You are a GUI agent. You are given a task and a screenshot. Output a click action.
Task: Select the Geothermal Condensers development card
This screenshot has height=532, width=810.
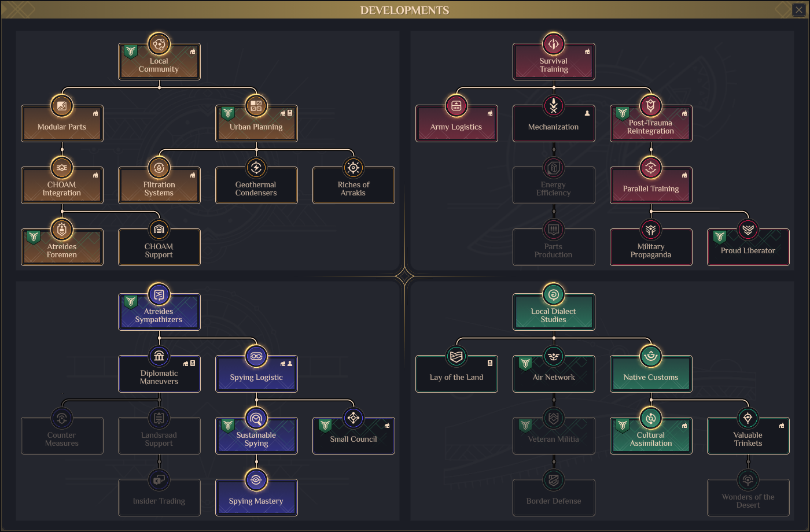(x=256, y=185)
